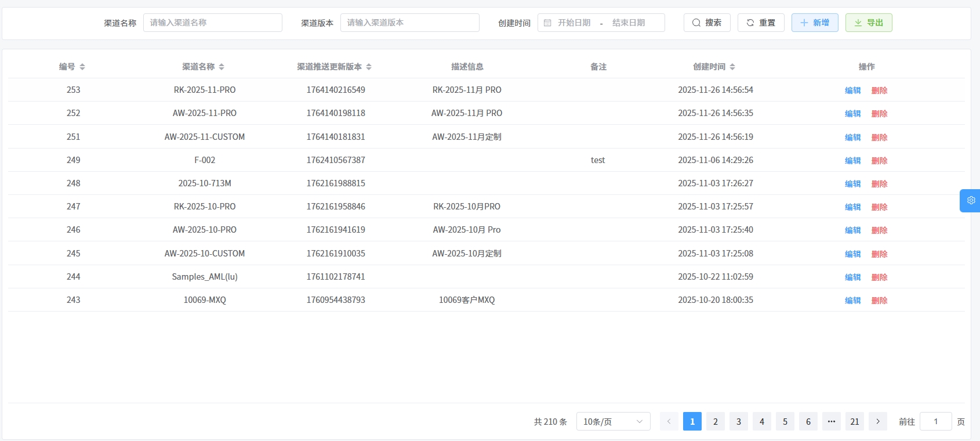Click the floating settings gear icon
Image resolution: width=980 pixels, height=441 pixels.
(970, 200)
